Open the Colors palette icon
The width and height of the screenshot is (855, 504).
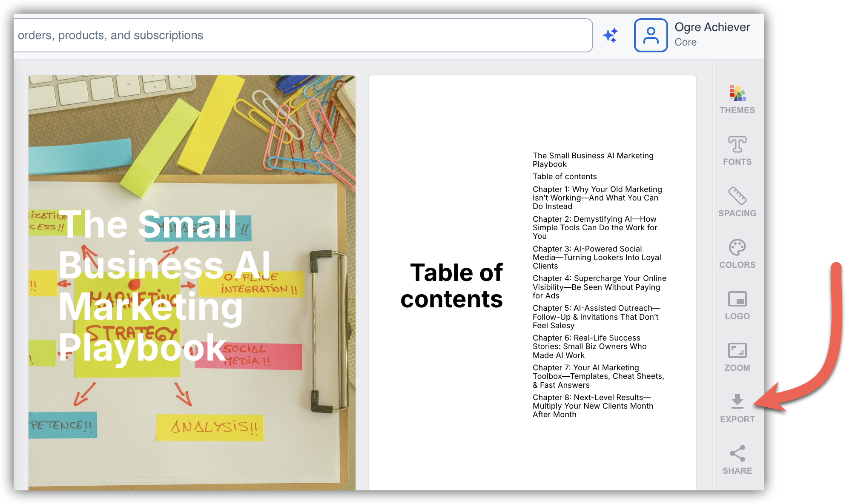pos(737,248)
